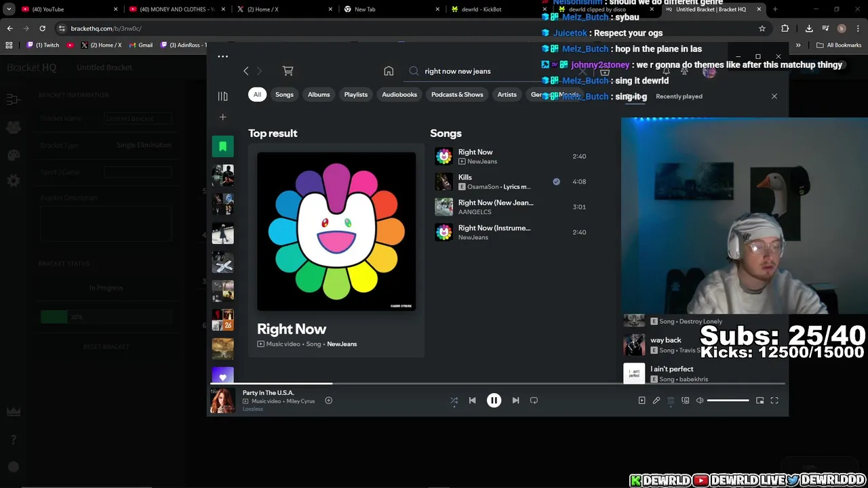Click the browser back arrow
Viewport: 868px width, 488px height.
point(9,28)
